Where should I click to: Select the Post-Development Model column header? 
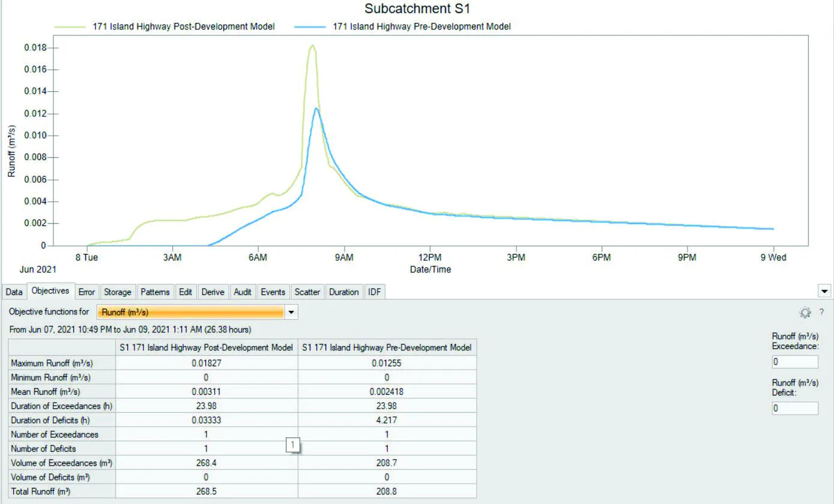206,347
